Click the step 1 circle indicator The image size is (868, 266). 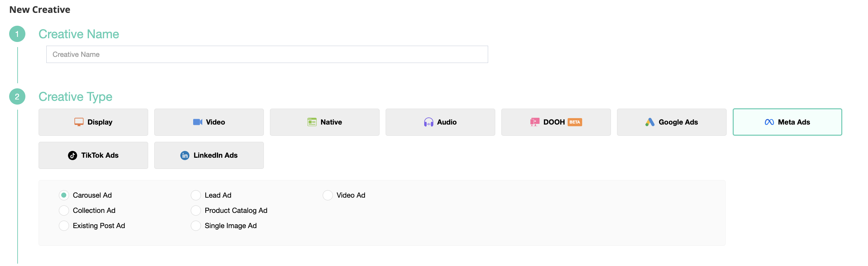[17, 34]
